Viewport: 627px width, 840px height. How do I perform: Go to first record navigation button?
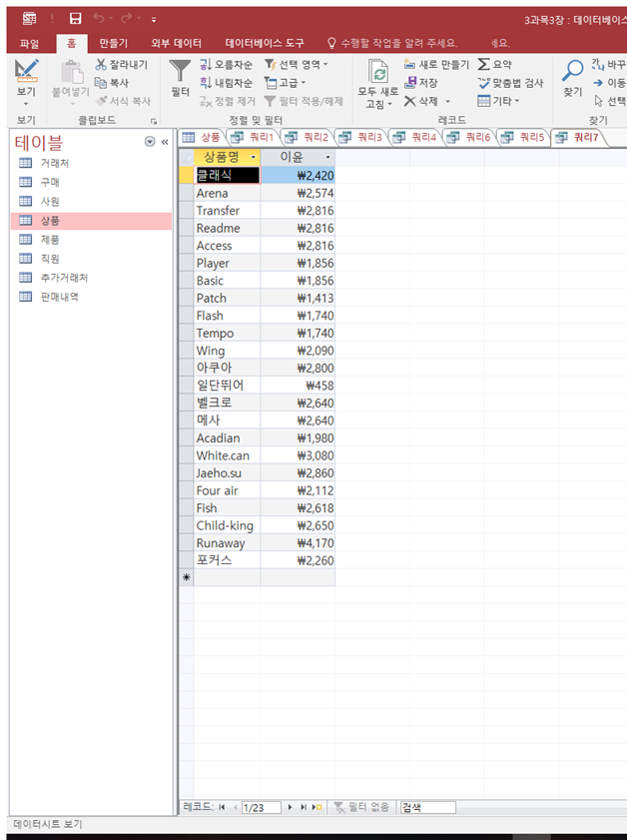(222, 807)
